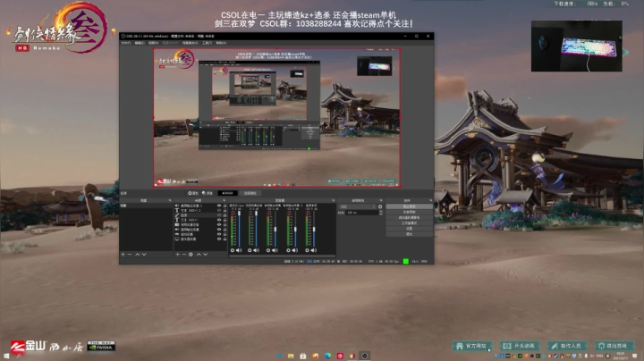
Task: Undock the 来源 sources panel via header icon
Action: (x=224, y=200)
